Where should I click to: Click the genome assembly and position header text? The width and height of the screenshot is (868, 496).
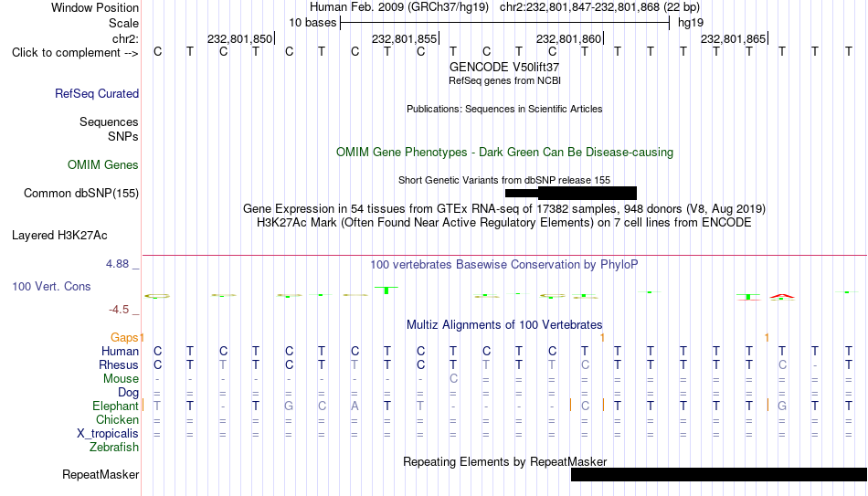504,7
